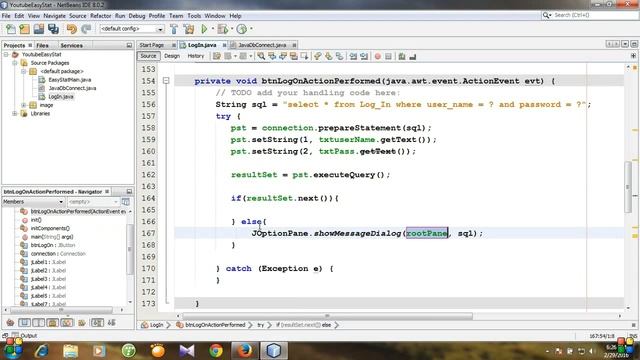Click btnLogOnActionPerformed in the breadcrumb
The image size is (640, 360).
(x=215, y=325)
